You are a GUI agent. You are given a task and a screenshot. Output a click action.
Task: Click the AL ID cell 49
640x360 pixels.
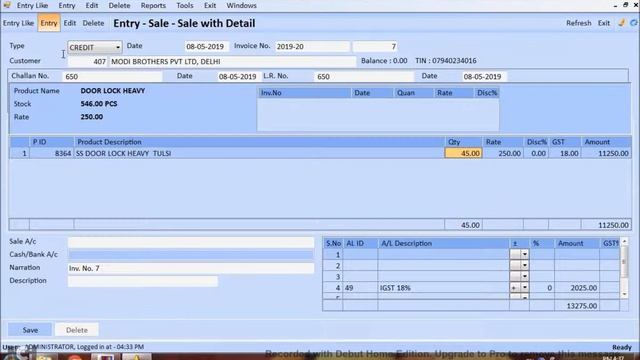(x=360, y=288)
